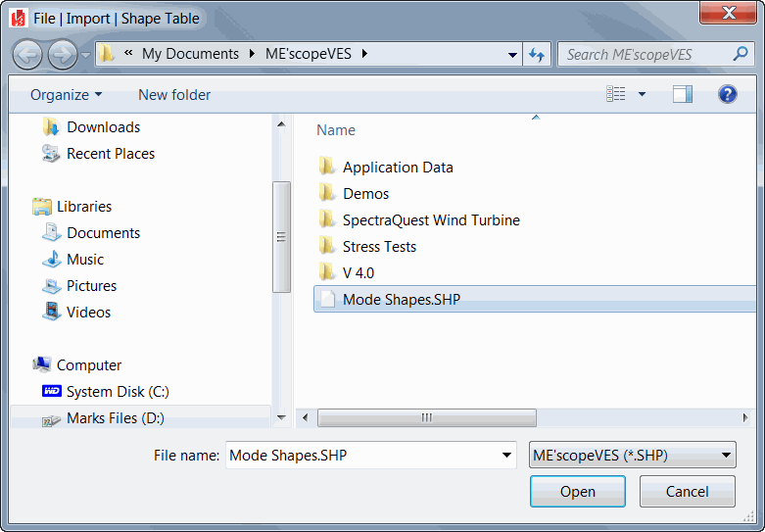Click the Open button
This screenshot has width=765, height=532.
[578, 491]
